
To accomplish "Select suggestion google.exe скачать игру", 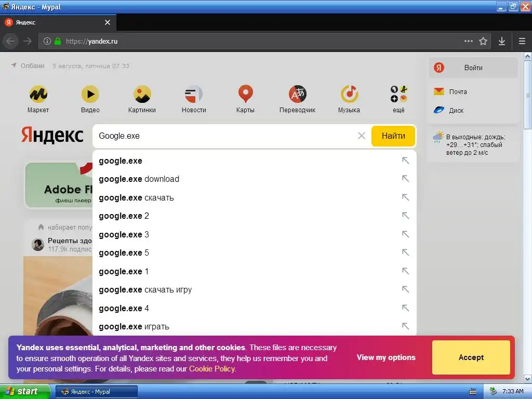I will 255,290.
